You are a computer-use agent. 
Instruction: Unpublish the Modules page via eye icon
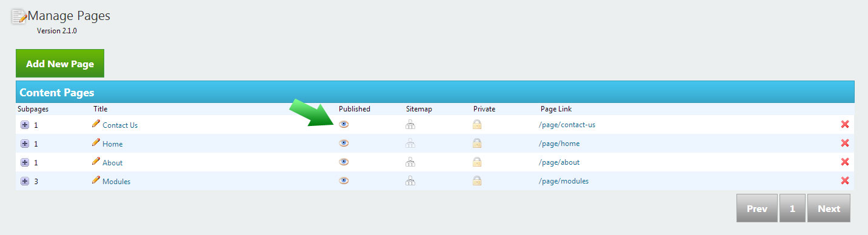coord(344,180)
